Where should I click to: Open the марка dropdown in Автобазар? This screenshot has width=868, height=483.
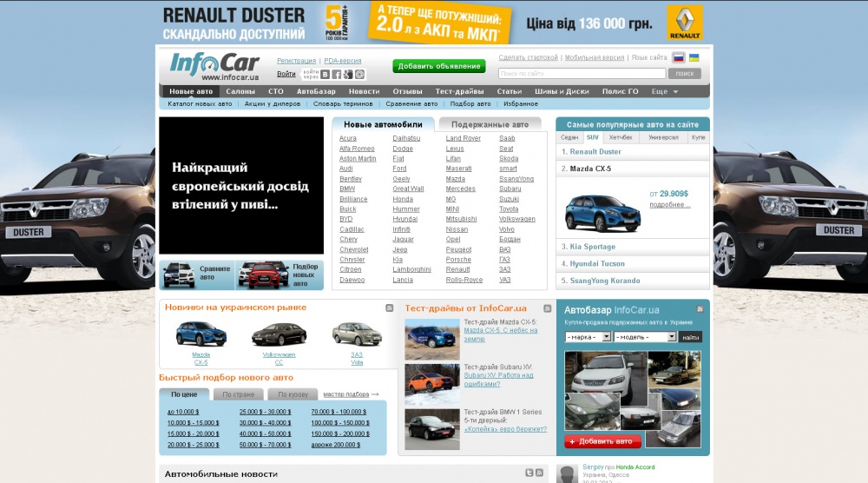tap(588, 337)
